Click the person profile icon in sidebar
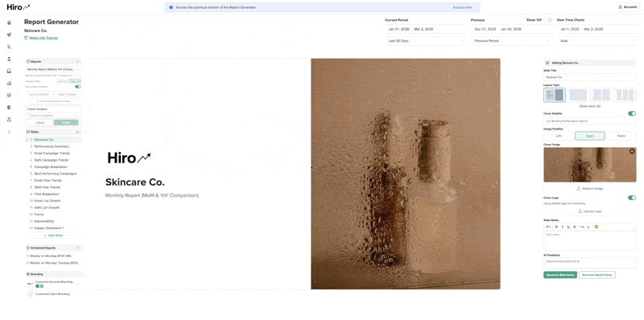644x320 pixels. click(x=9, y=59)
